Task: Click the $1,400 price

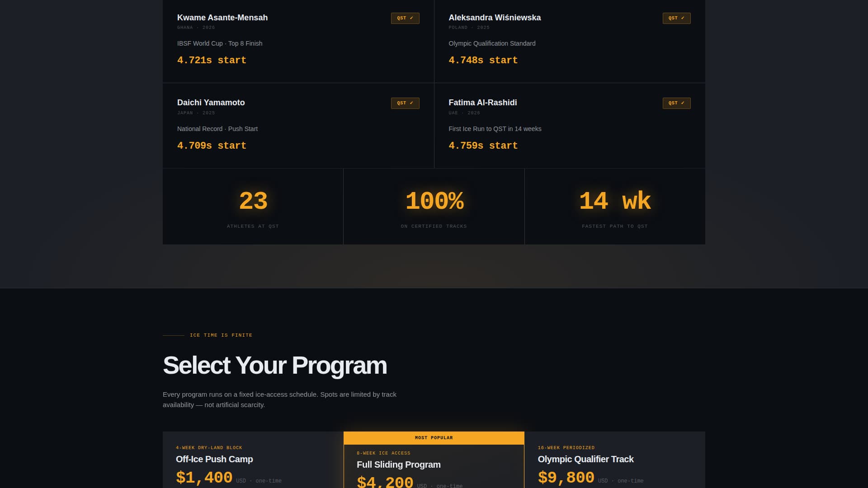Action: [204, 477]
